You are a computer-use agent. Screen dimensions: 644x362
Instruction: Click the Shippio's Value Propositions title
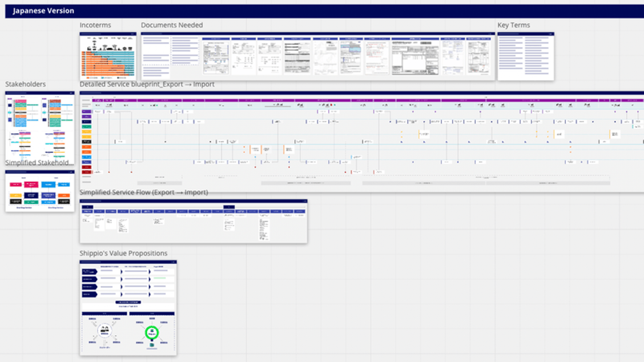[123, 253]
